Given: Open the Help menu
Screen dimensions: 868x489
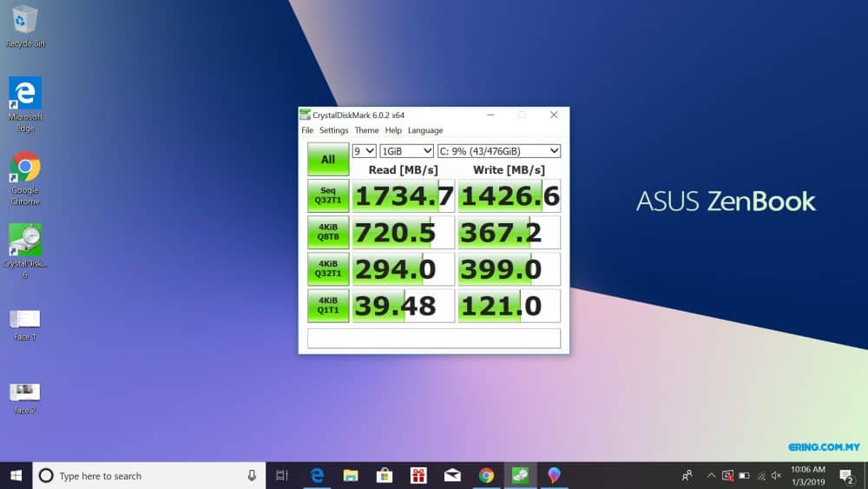Looking at the screenshot, I should (393, 130).
